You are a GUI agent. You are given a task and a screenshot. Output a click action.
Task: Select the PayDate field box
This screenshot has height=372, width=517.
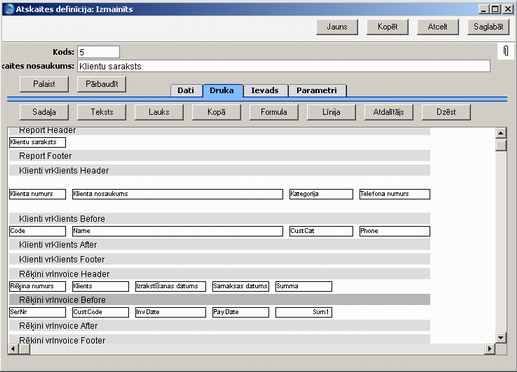point(241,312)
